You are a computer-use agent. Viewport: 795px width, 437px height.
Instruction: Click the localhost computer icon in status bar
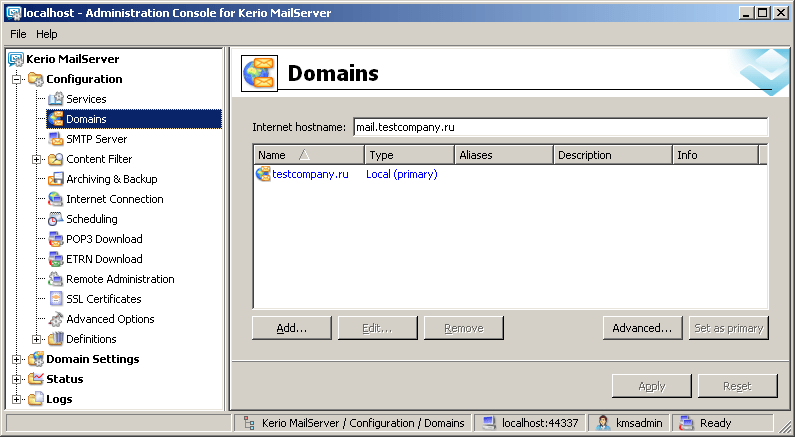[489, 423]
